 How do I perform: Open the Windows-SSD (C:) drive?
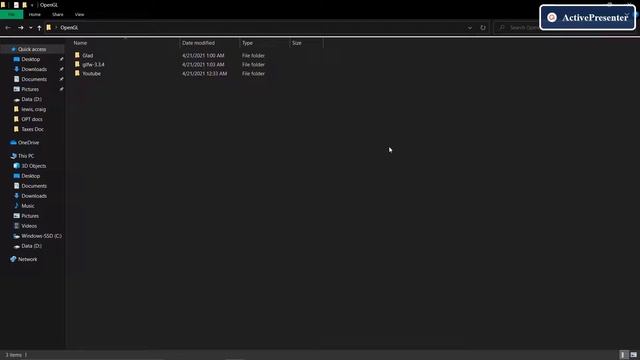[41, 236]
